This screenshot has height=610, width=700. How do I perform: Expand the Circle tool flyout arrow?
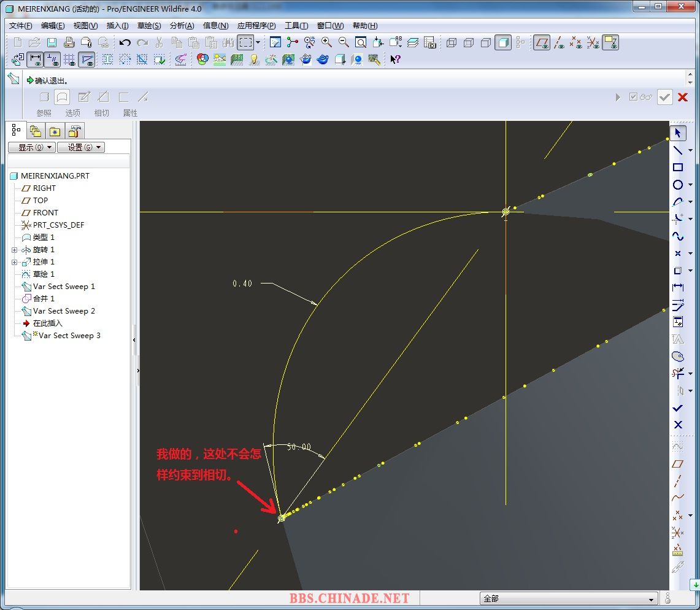pyautogui.click(x=690, y=185)
